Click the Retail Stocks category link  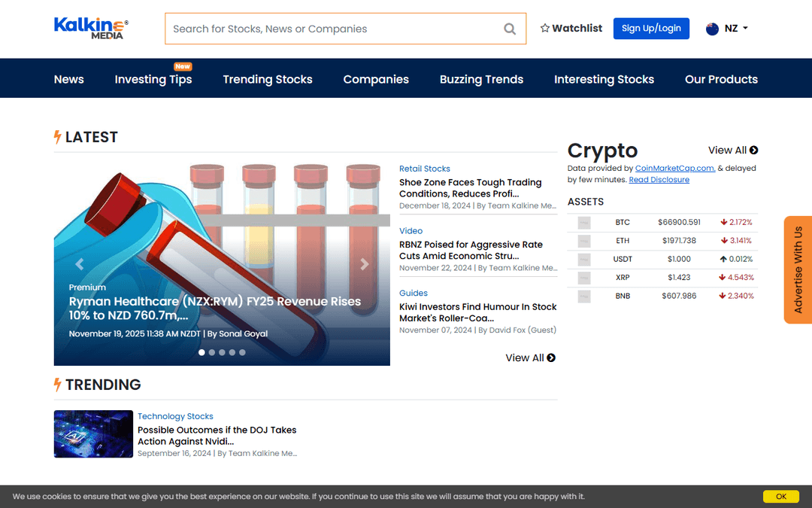pyautogui.click(x=425, y=169)
